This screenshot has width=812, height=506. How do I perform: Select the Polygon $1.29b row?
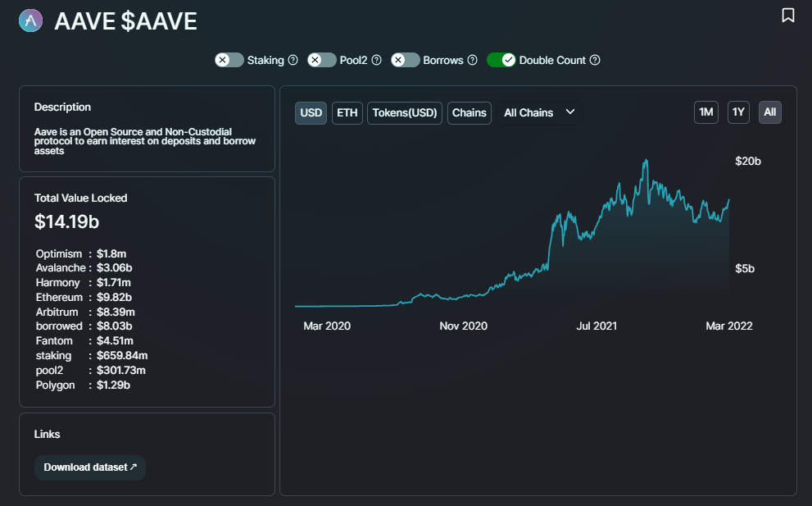(83, 385)
